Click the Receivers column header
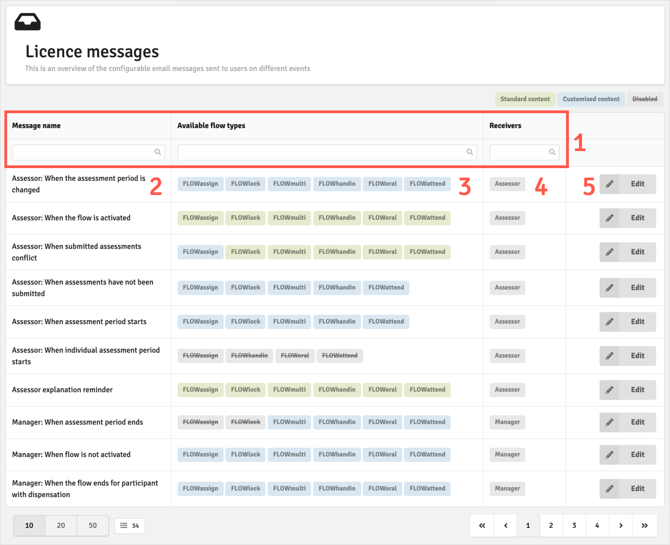This screenshot has width=670, height=545. (505, 126)
